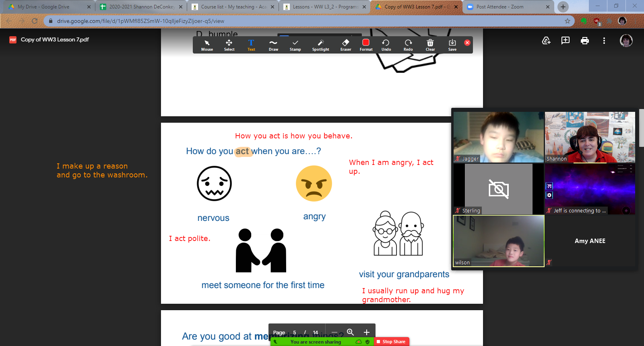Print the PDF document
Image resolution: width=644 pixels, height=346 pixels.
coord(585,40)
